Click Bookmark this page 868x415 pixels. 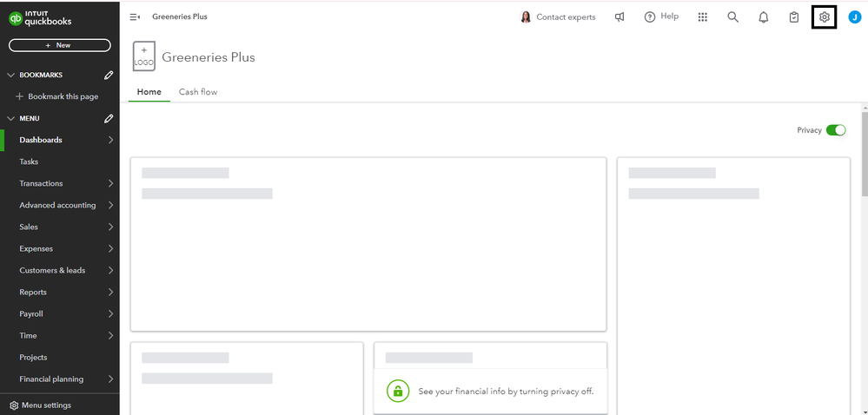57,96
